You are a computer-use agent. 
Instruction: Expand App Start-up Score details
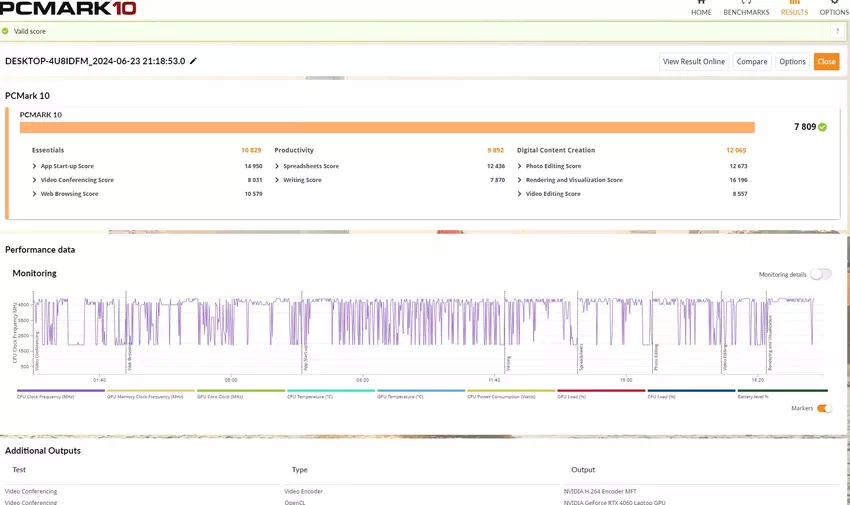point(35,166)
